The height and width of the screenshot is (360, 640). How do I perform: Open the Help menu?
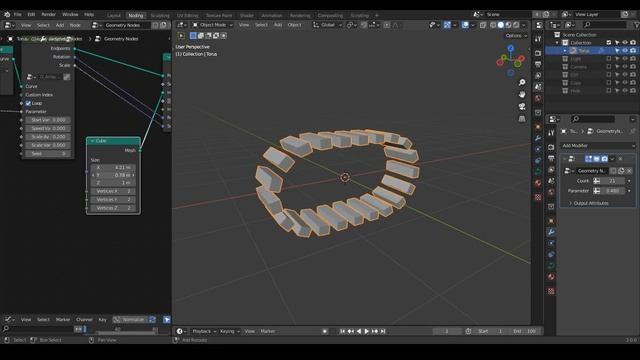coord(89,14)
